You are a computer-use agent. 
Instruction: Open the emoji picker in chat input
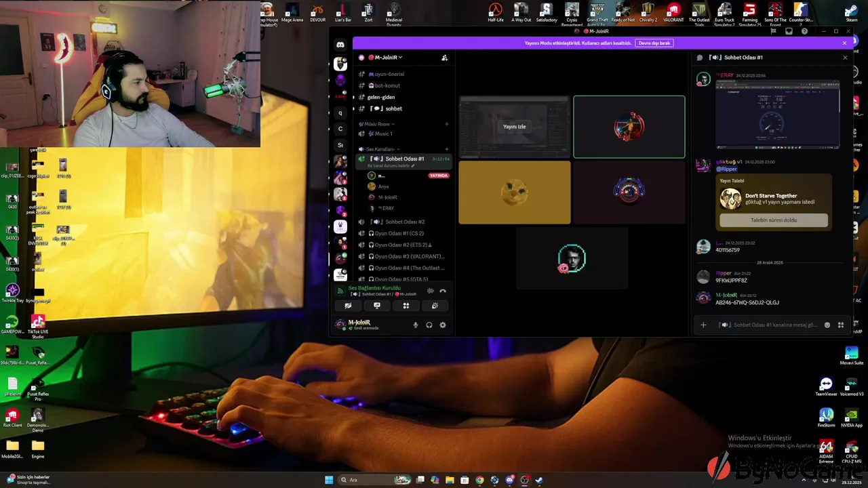tap(827, 325)
